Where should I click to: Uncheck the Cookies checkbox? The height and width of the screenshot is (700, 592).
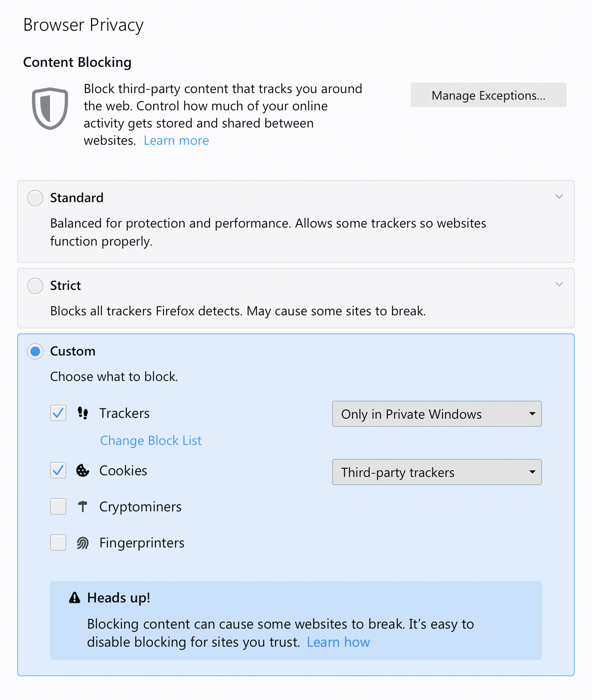[58, 470]
